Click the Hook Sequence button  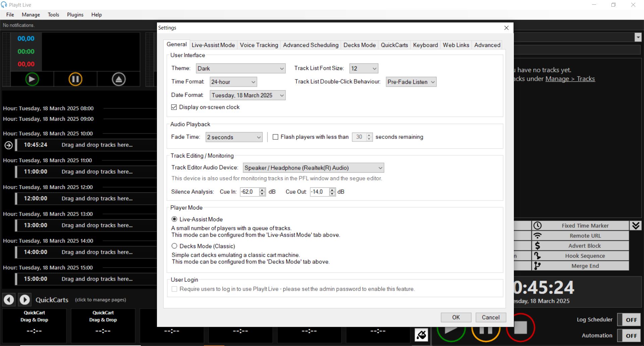click(580, 256)
